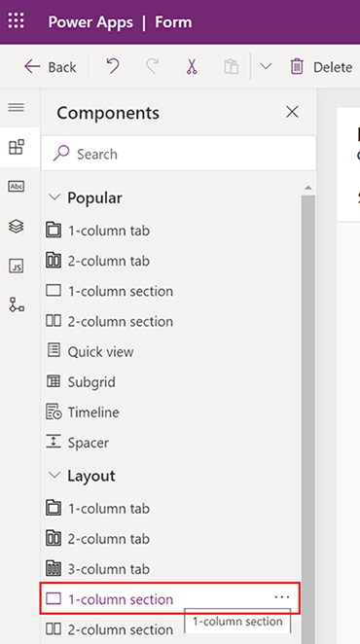
Task: Click the scrollbar up arrow
Action: (x=308, y=188)
